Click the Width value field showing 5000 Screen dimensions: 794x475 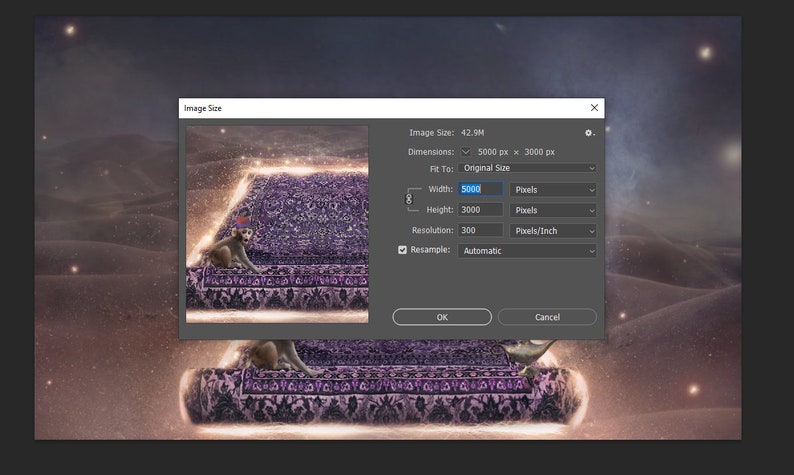[x=481, y=189]
